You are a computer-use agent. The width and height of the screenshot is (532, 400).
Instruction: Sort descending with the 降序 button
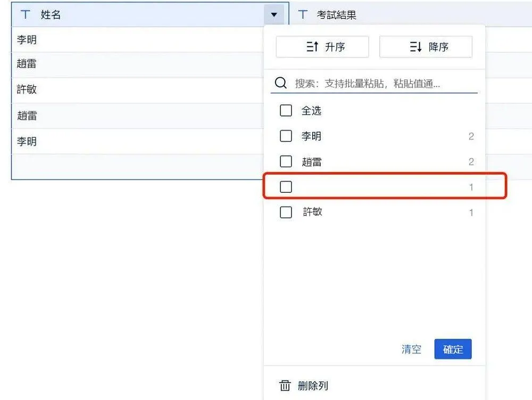[x=426, y=47]
